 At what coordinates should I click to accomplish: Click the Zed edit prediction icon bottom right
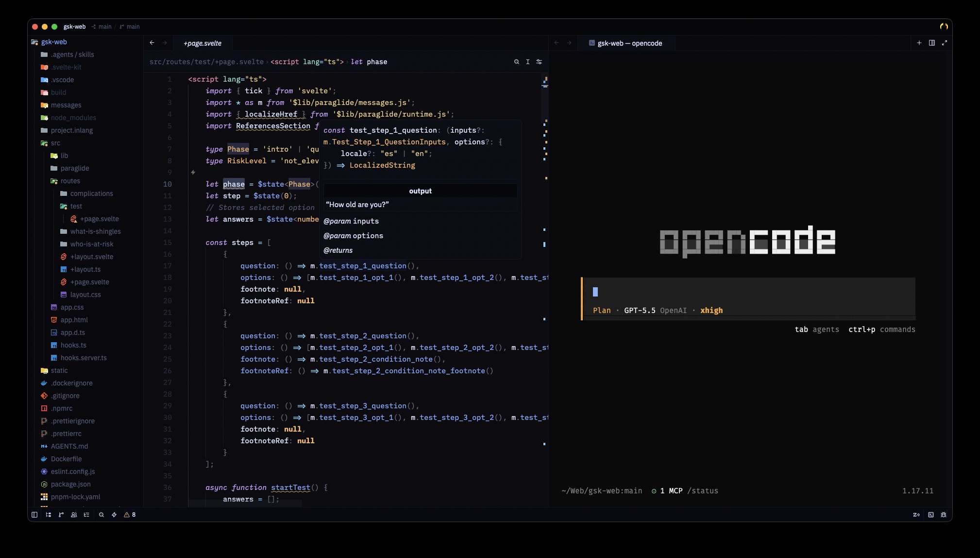[x=916, y=515]
